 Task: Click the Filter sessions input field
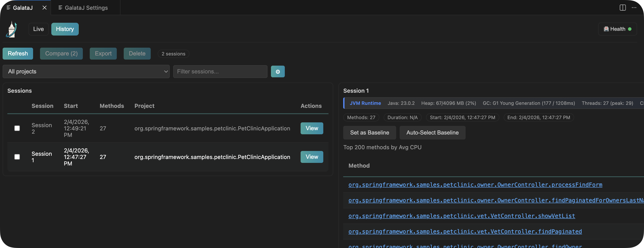point(220,72)
